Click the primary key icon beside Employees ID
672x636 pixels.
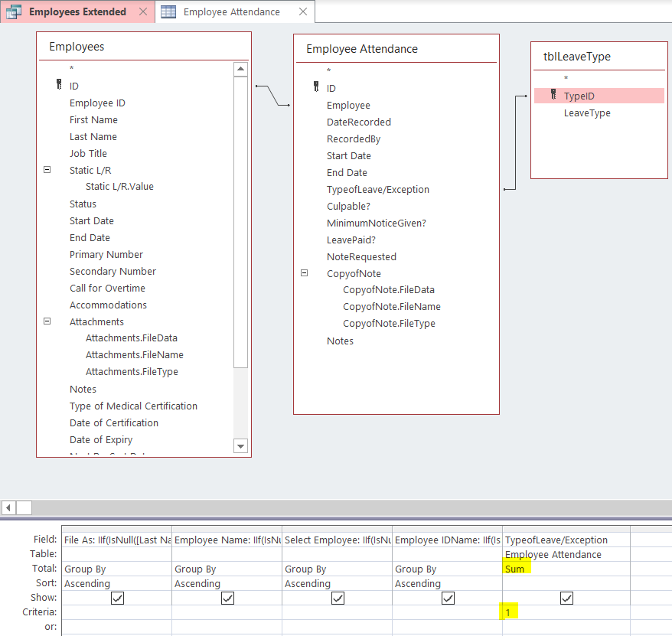click(x=58, y=85)
